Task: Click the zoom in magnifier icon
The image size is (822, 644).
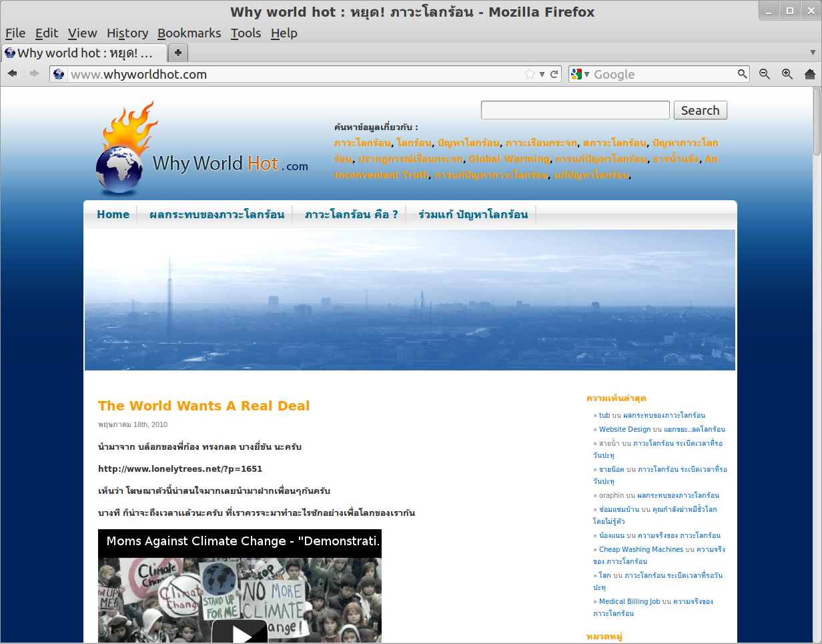Action: [787, 74]
